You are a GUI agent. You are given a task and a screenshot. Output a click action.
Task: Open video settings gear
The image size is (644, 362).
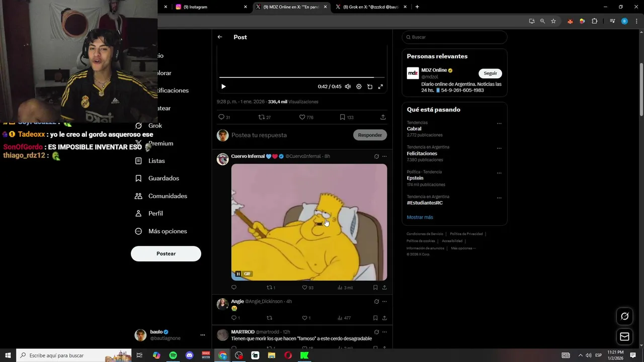[x=359, y=86]
